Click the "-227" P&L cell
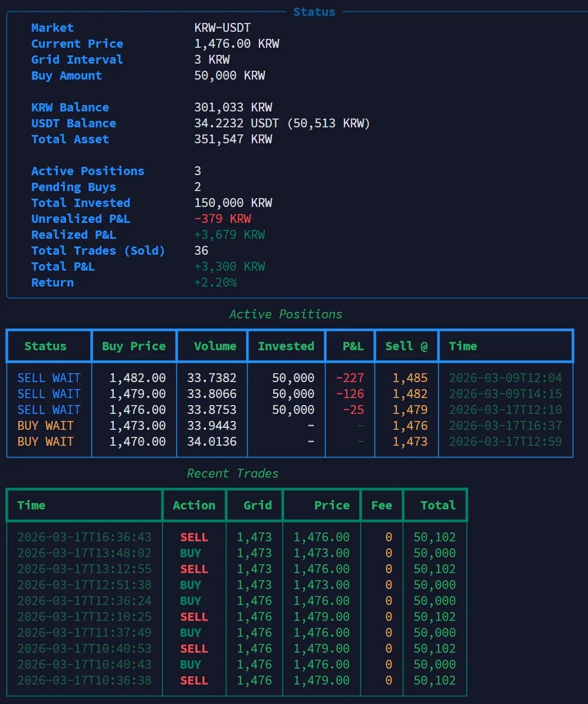Image resolution: width=588 pixels, height=704 pixels. [x=350, y=378]
